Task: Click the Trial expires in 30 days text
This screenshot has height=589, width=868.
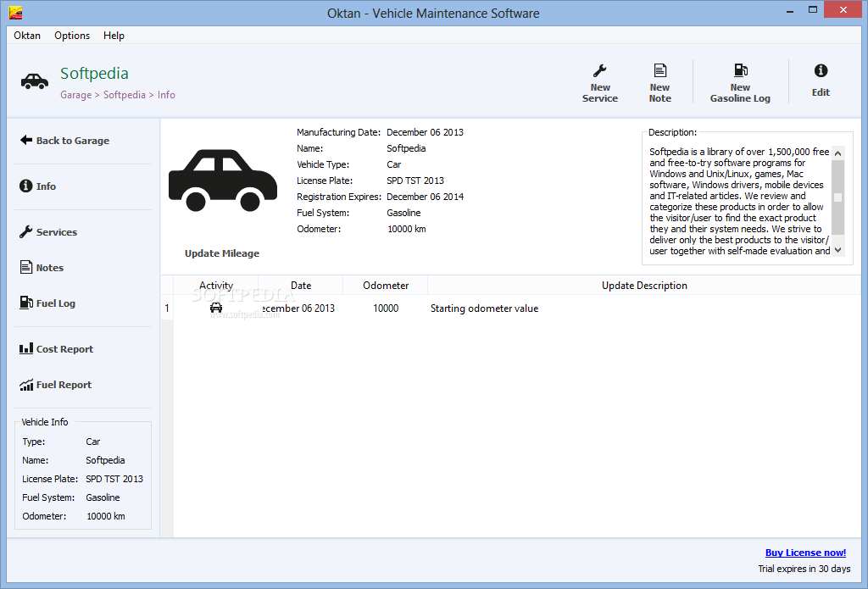Action: 804,569
